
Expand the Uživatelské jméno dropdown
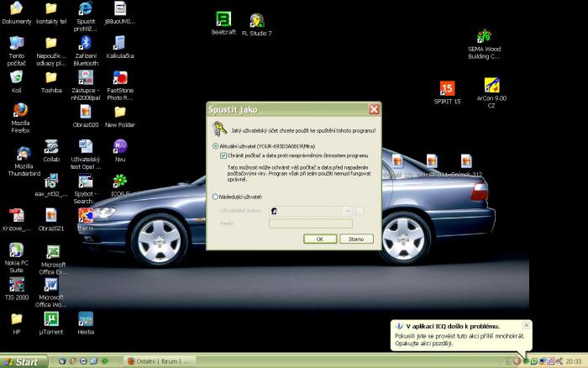tap(347, 211)
